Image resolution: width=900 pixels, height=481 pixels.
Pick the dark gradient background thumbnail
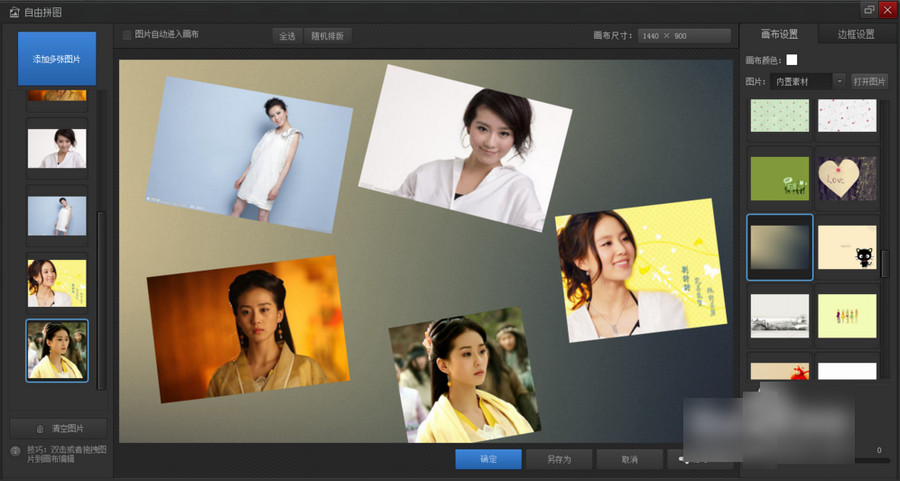(x=780, y=247)
